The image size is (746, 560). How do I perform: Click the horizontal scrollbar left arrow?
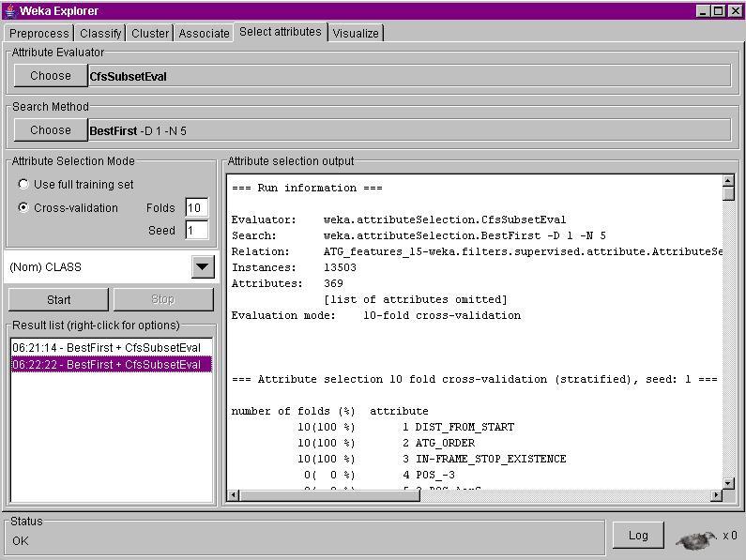pyautogui.click(x=233, y=495)
